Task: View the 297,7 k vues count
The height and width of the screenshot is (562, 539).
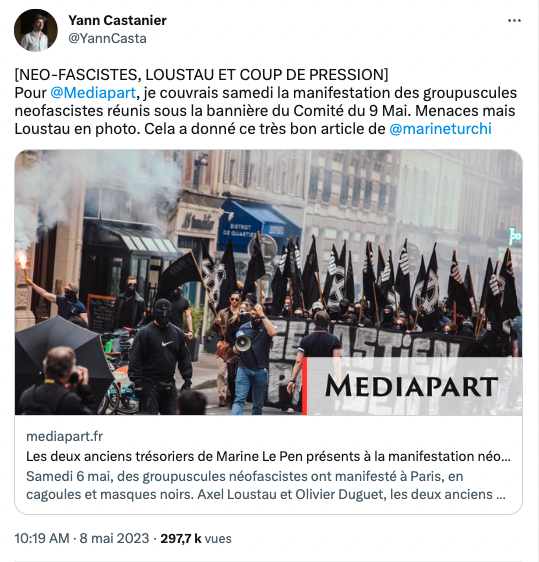Action: 196,538
